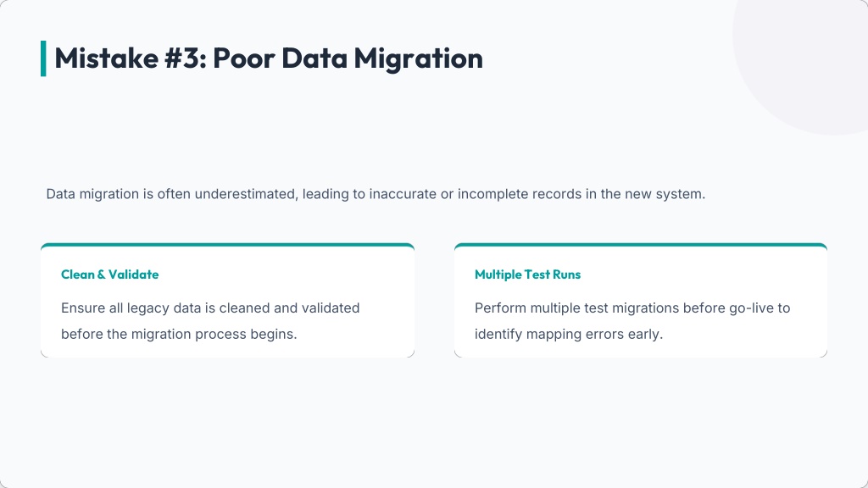Select the teal accent bar beside the title
868x488 pixels.
point(43,58)
